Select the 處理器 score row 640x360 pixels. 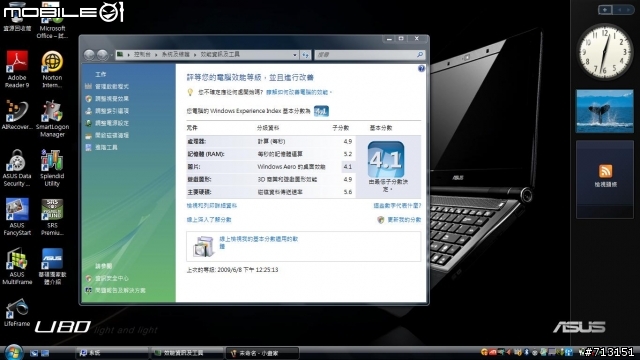click(270, 141)
